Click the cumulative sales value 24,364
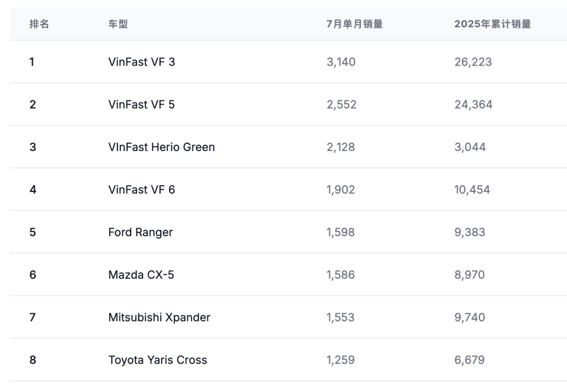The image size is (567, 392). click(x=474, y=104)
